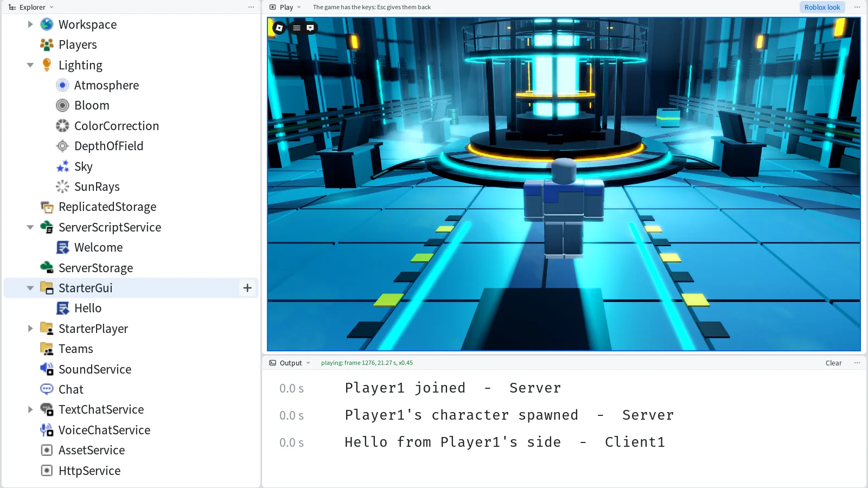Click the ColorCorrection icon
868x488 pixels.
pyautogui.click(x=63, y=126)
